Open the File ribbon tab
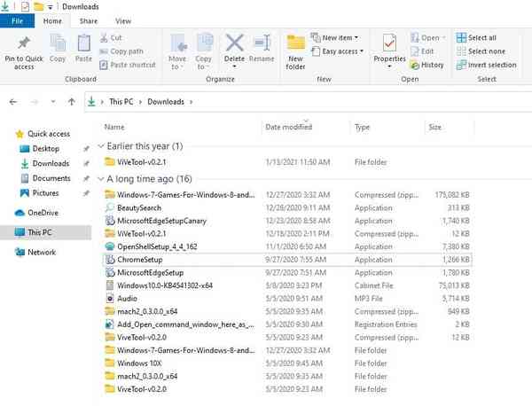This screenshot has height=406, width=532. click(18, 21)
